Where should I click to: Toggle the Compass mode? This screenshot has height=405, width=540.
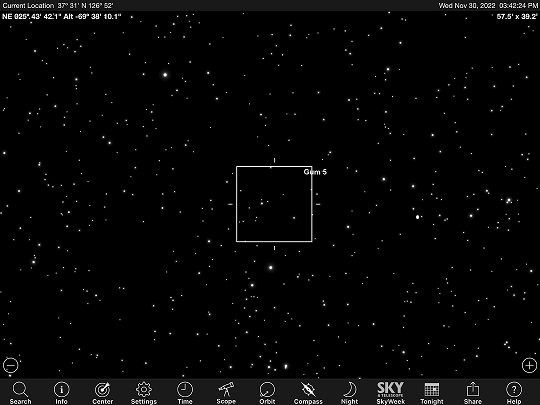click(308, 393)
